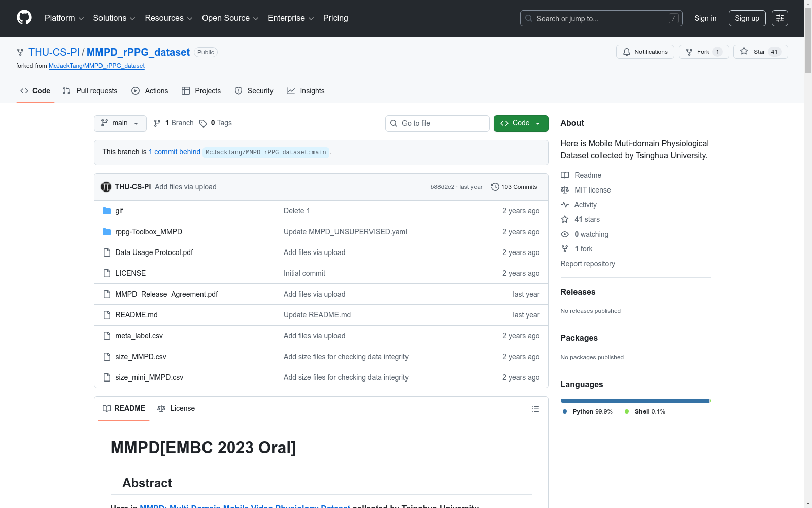Click the star icon beside 41 stars
The width and height of the screenshot is (812, 508).
(x=565, y=219)
